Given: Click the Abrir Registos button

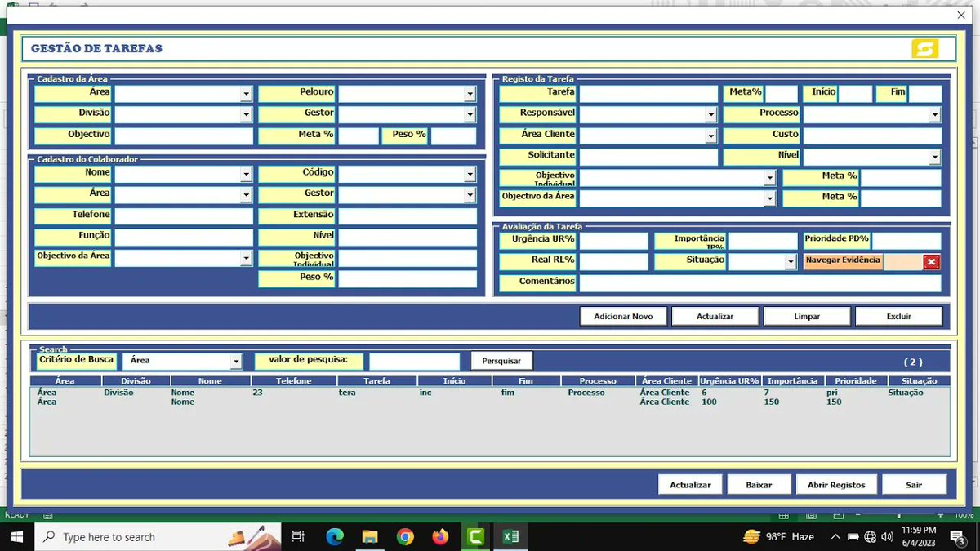Looking at the screenshot, I should coord(835,483).
